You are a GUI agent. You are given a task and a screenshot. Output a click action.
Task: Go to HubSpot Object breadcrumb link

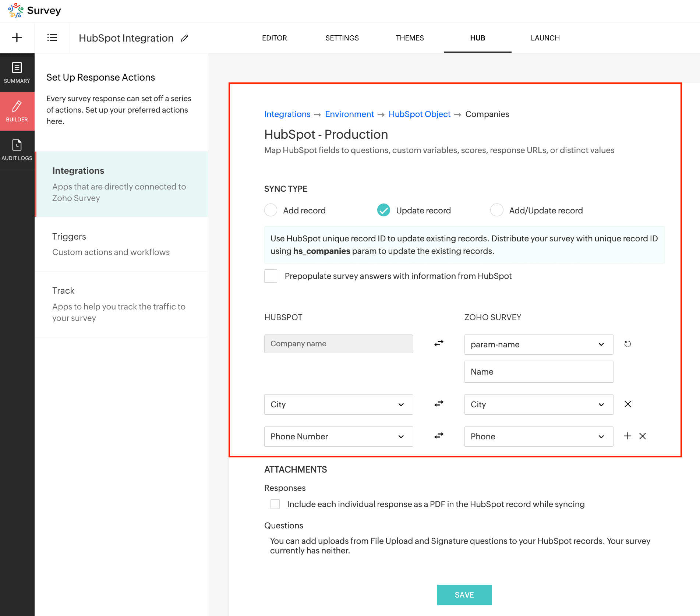pos(420,114)
